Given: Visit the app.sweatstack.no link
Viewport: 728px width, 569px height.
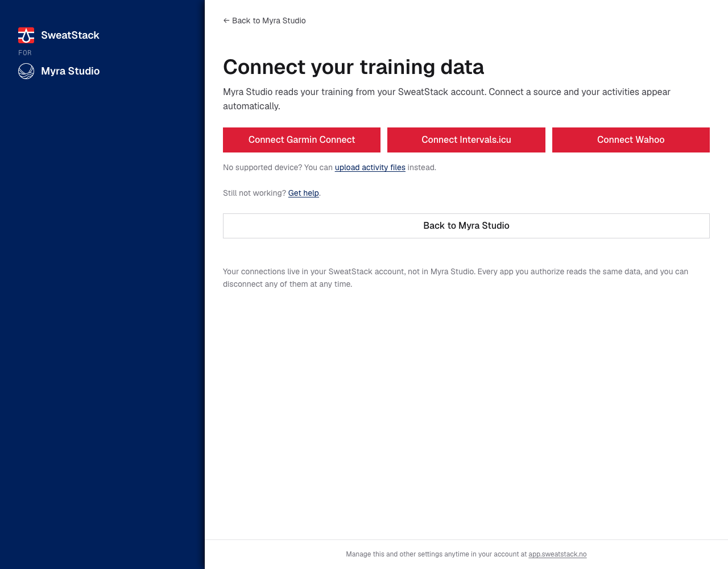Looking at the screenshot, I should point(557,554).
